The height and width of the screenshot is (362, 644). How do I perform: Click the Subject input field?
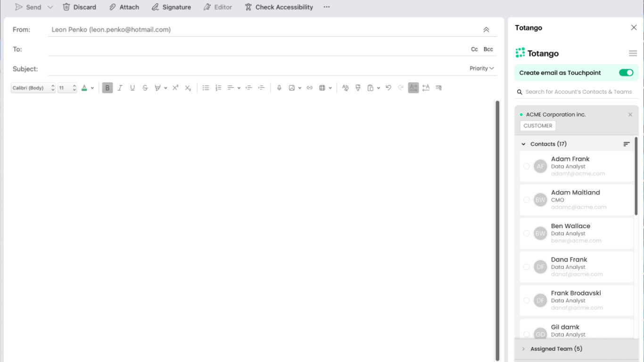click(257, 69)
